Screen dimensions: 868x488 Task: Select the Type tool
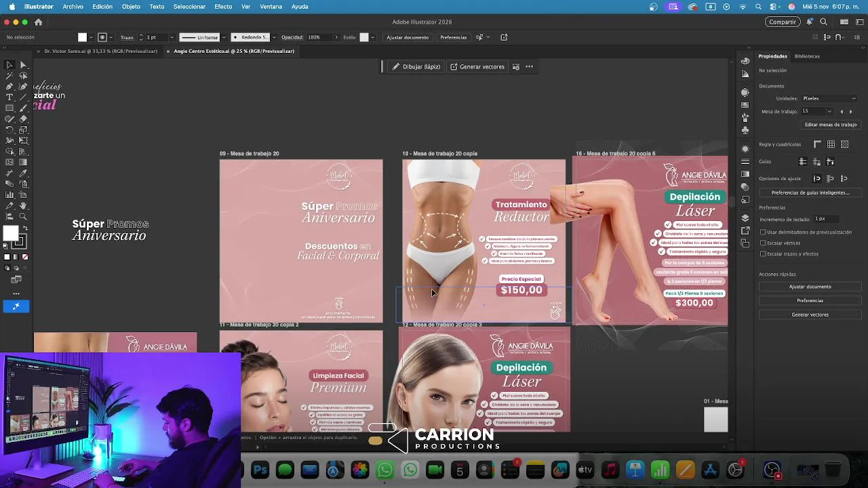pyautogui.click(x=9, y=97)
